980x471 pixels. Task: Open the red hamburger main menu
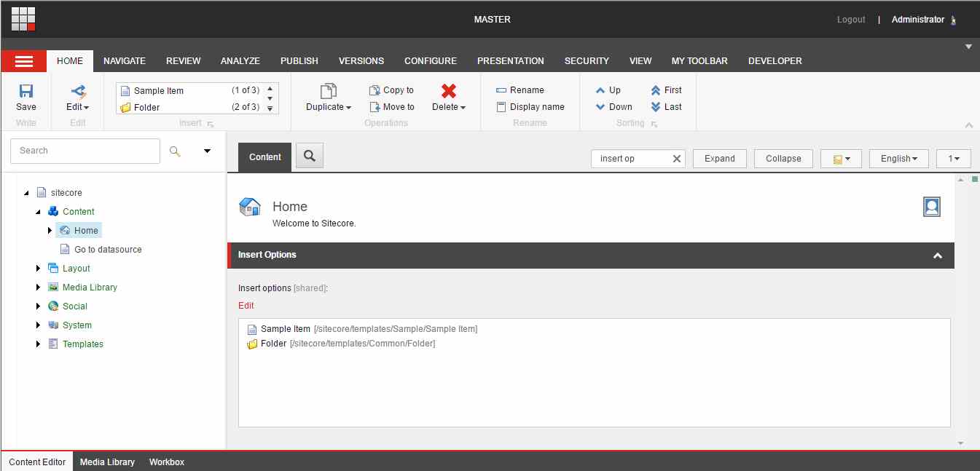pyautogui.click(x=24, y=61)
